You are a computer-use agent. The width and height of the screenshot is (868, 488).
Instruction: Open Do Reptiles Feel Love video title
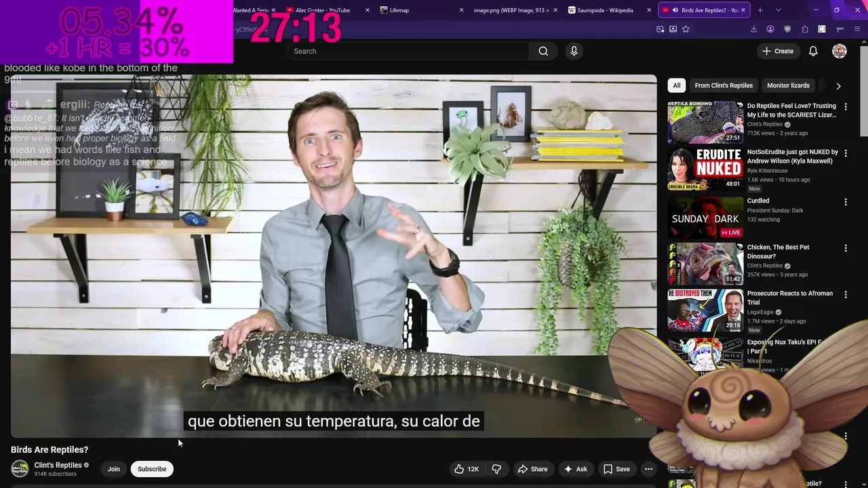coord(791,110)
